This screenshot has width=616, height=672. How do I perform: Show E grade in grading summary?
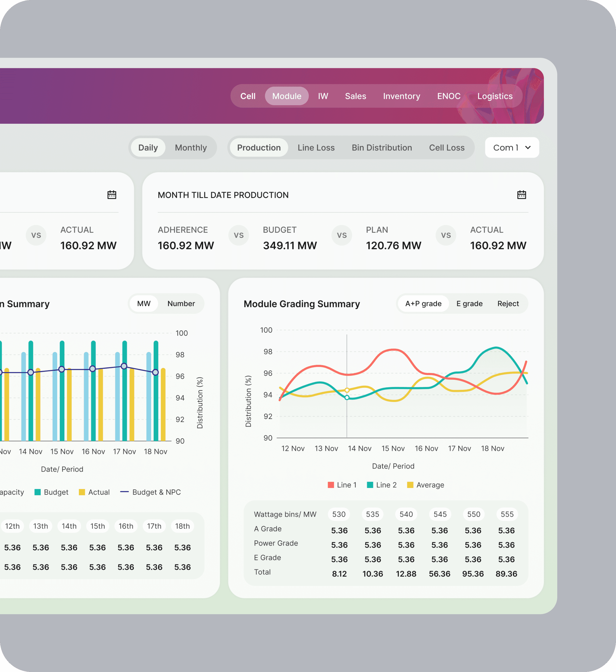pyautogui.click(x=469, y=304)
